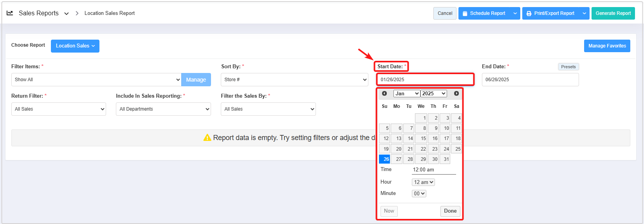The width and height of the screenshot is (644, 224).
Task: Click the Sales Reports chart icon
Action: 10,13
